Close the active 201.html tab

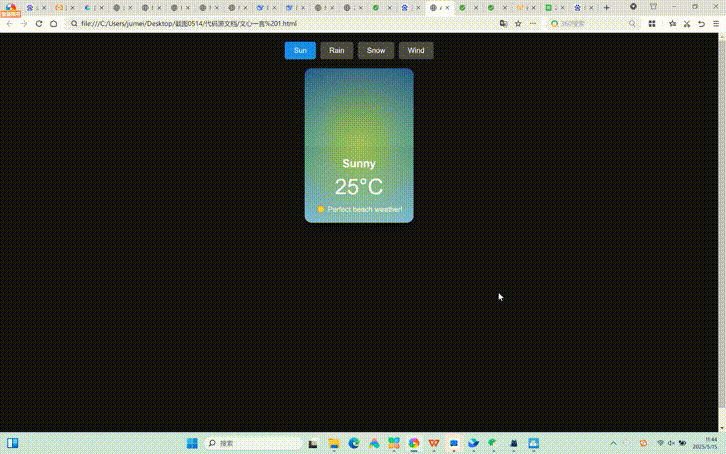(447, 7)
